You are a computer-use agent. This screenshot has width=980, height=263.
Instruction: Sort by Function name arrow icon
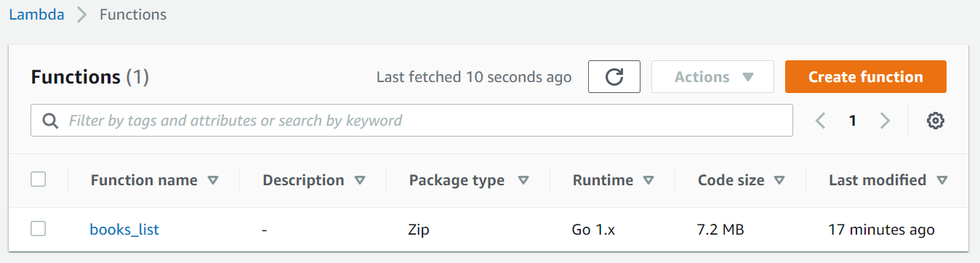click(213, 180)
